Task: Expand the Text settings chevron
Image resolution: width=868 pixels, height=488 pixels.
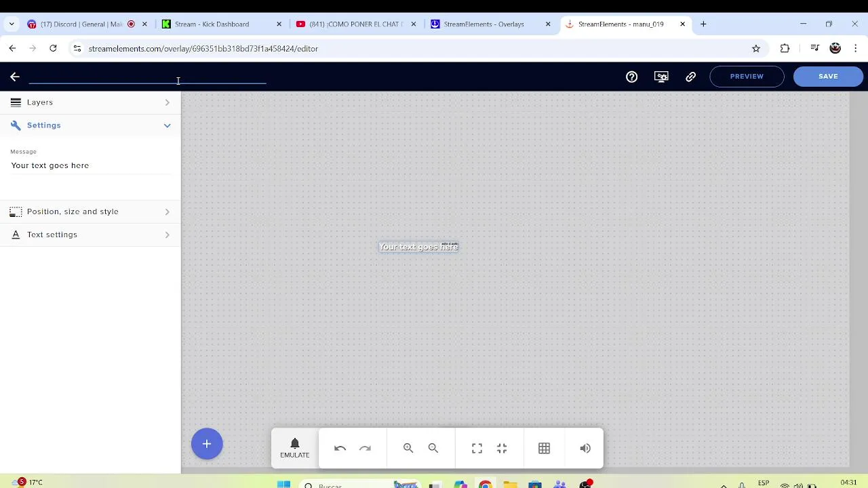Action: [167, 235]
